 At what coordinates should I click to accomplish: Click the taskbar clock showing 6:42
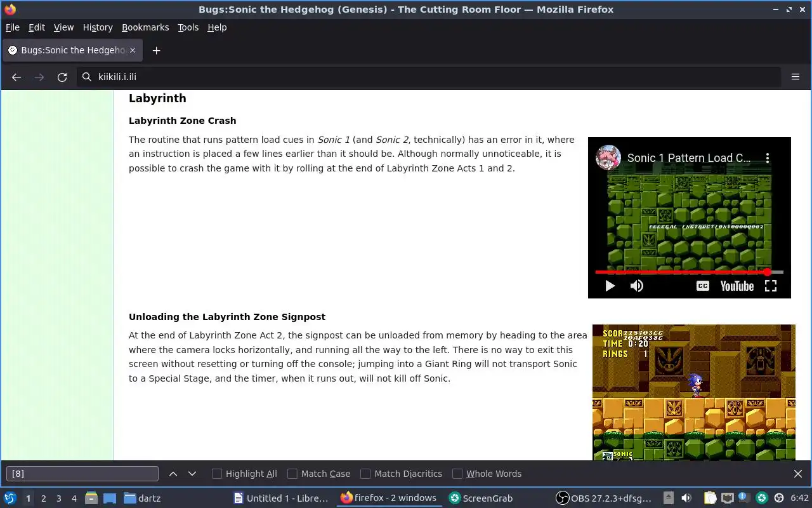click(799, 498)
